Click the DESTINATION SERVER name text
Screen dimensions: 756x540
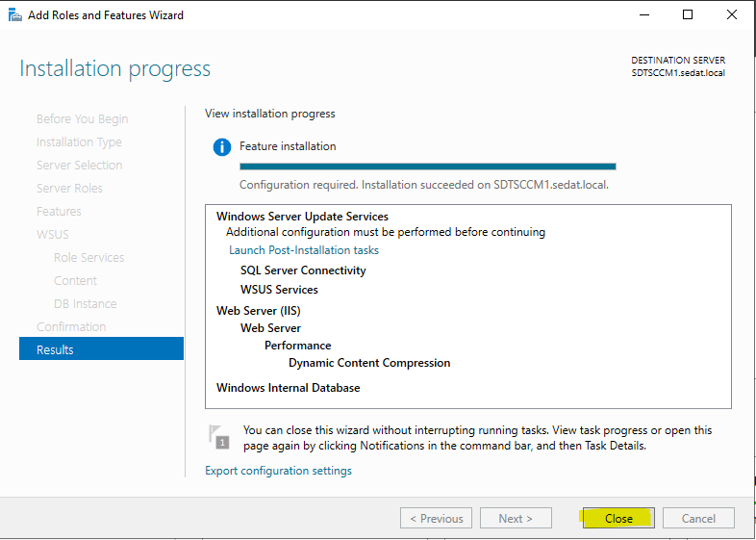click(678, 73)
